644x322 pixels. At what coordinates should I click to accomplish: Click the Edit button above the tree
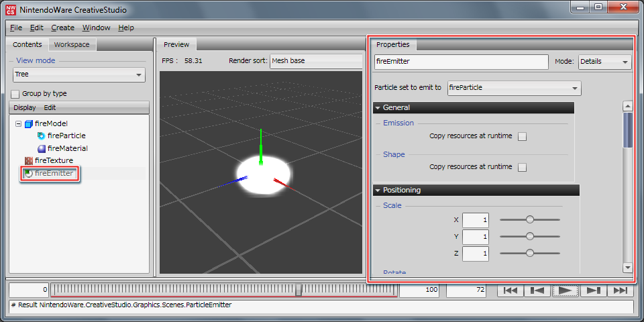[x=50, y=107]
